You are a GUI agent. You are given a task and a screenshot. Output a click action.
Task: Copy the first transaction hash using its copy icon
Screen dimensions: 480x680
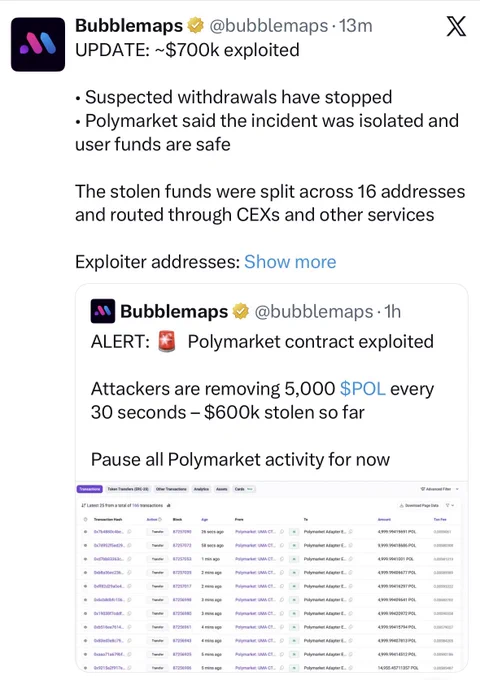[x=129, y=531]
